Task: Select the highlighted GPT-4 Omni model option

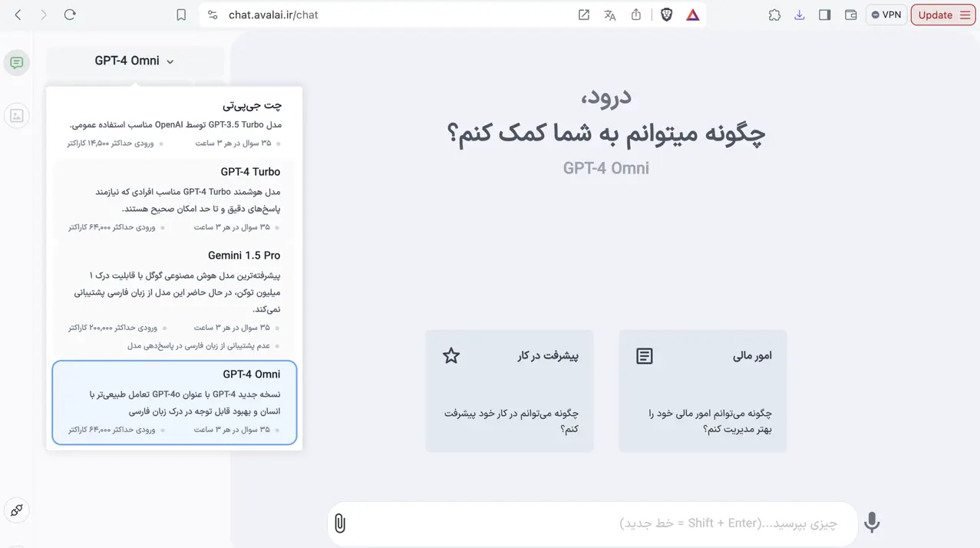Action: click(174, 402)
